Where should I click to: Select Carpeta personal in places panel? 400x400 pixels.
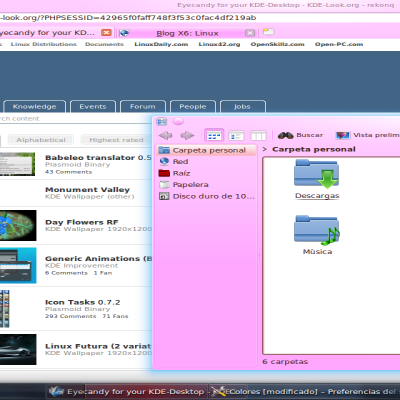click(207, 150)
